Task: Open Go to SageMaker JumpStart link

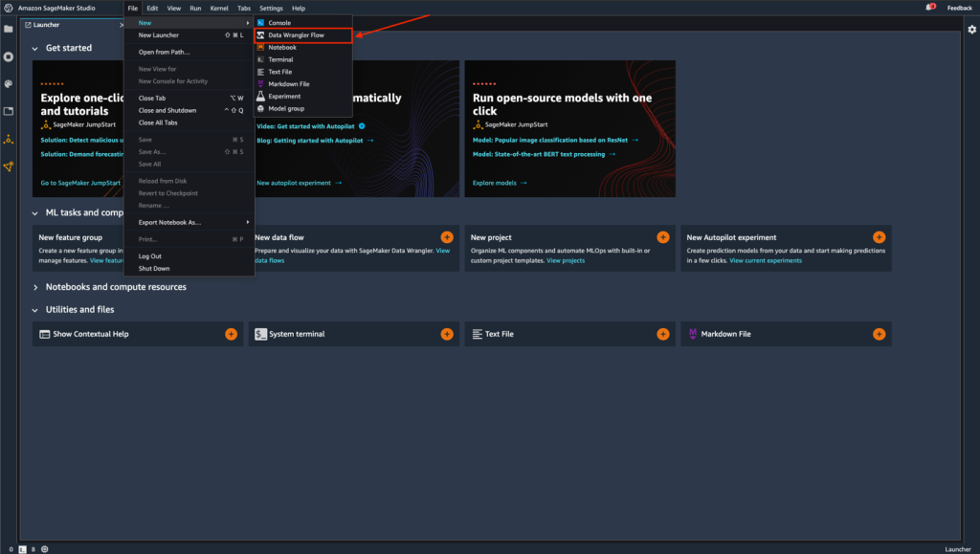Action: click(x=80, y=183)
